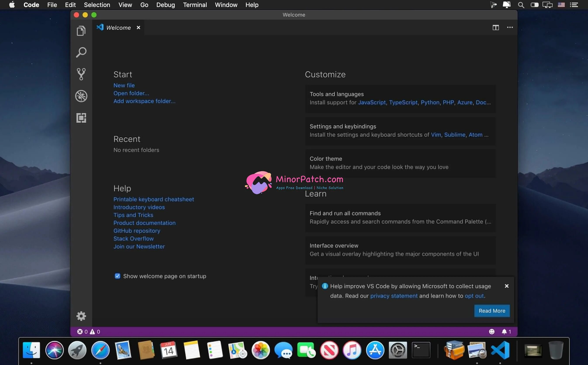Open the More Actions ellipsis menu

510,27
